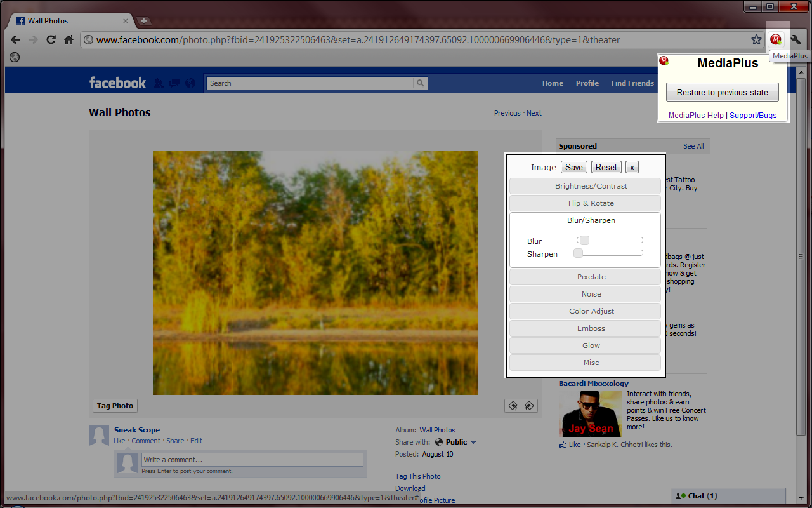Click the Jay Sean ad thumbnail
Screen dimensions: 812x508
(590, 413)
